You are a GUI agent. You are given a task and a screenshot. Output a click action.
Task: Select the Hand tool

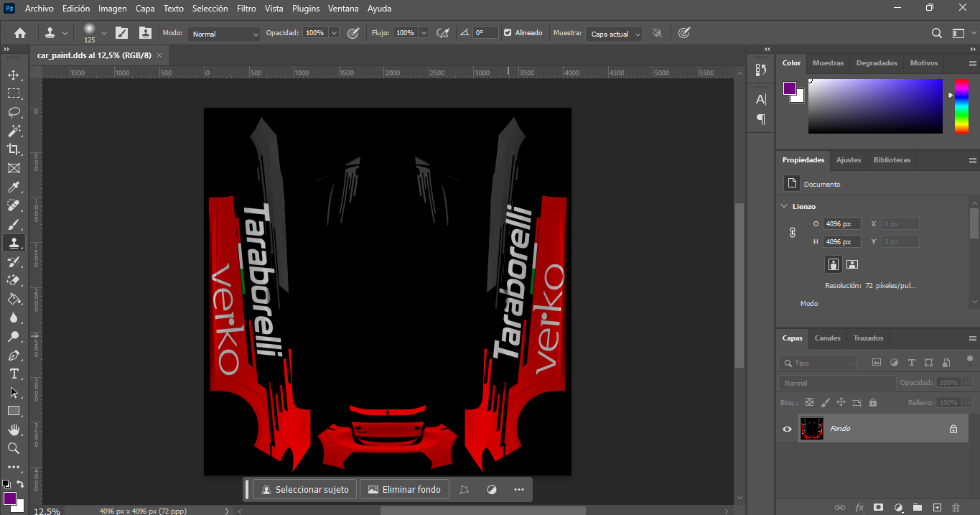[x=14, y=430]
